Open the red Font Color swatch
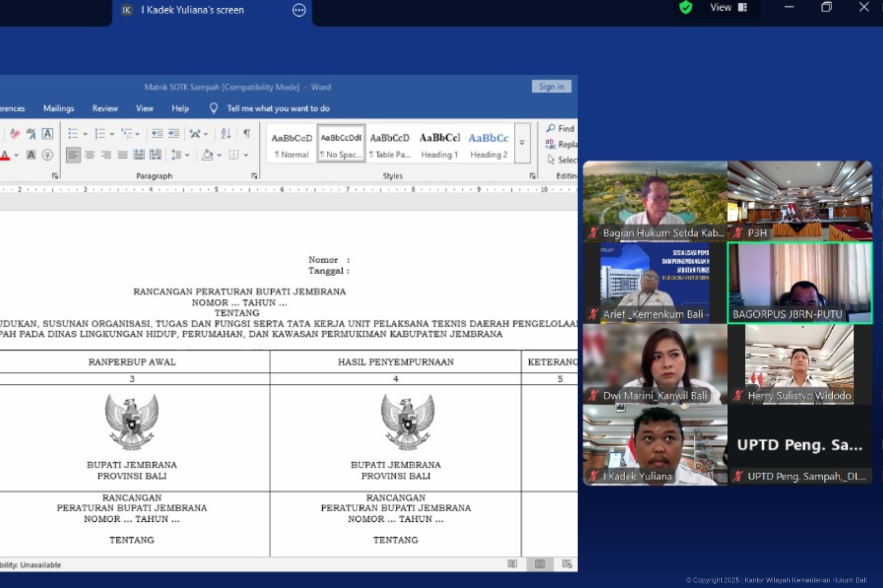 (x=5, y=156)
